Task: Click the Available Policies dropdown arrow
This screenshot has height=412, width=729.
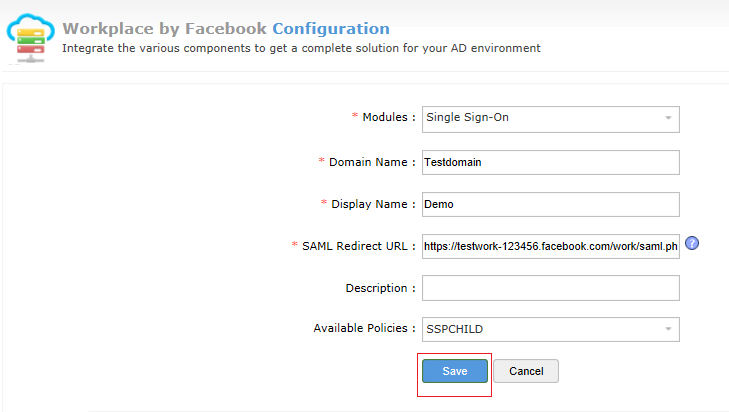Action: click(x=668, y=329)
